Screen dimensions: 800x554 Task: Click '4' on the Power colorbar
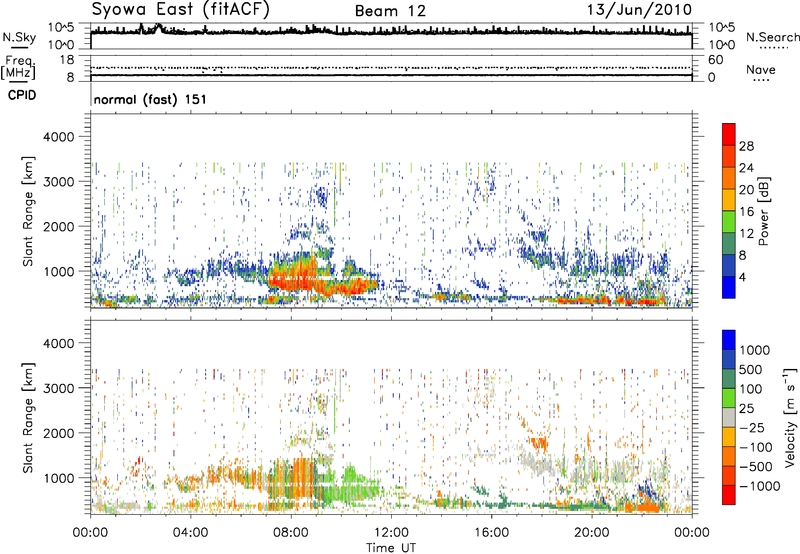(742, 278)
